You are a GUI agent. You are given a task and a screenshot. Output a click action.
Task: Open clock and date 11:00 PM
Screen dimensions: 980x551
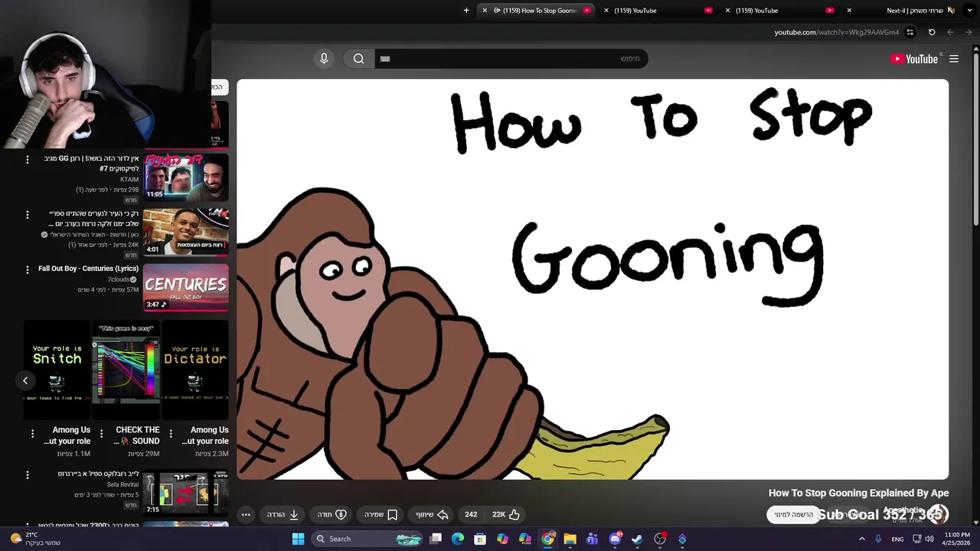coord(957,539)
